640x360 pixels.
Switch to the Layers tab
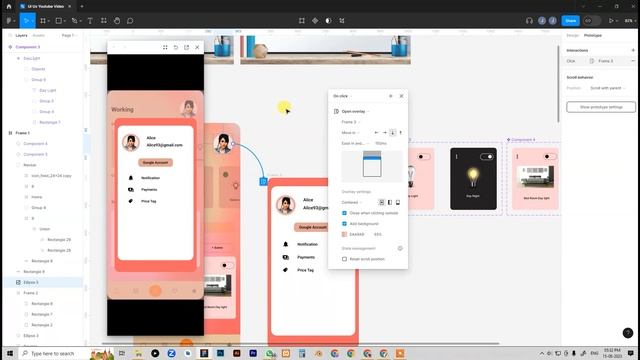22,36
